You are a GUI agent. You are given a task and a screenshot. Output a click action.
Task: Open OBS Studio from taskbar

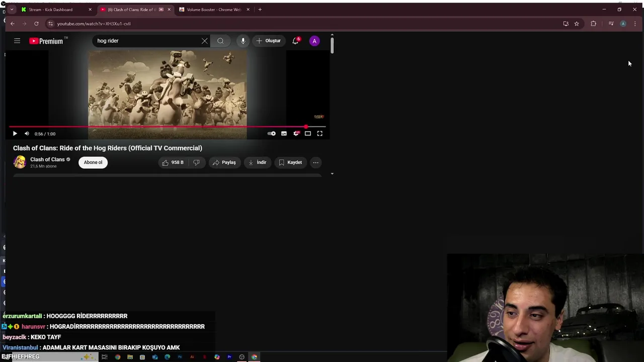coord(242,357)
